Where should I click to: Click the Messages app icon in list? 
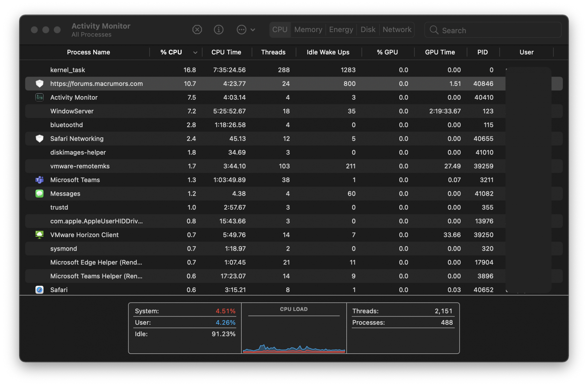click(39, 194)
